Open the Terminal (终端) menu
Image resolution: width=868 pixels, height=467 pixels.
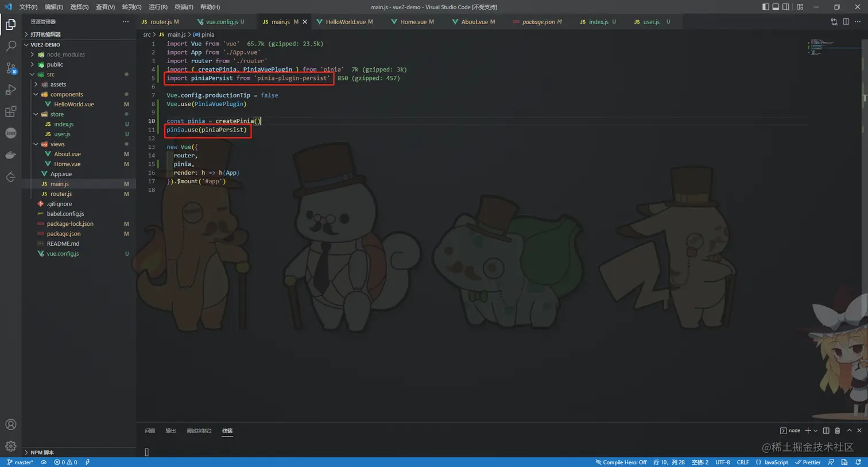coord(184,7)
